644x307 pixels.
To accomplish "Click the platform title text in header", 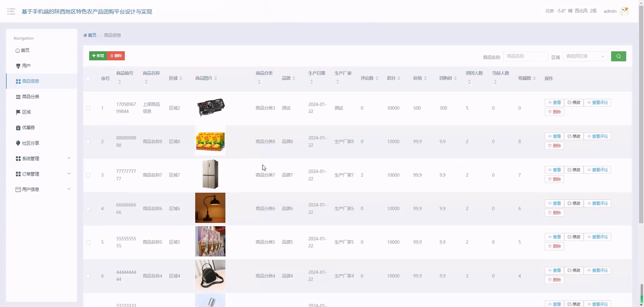I will (87, 11).
